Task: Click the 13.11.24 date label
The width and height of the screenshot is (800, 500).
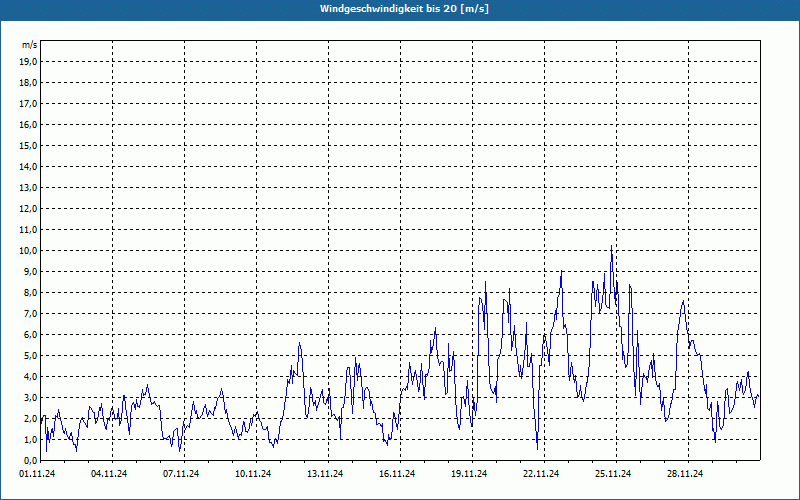Action: [324, 474]
